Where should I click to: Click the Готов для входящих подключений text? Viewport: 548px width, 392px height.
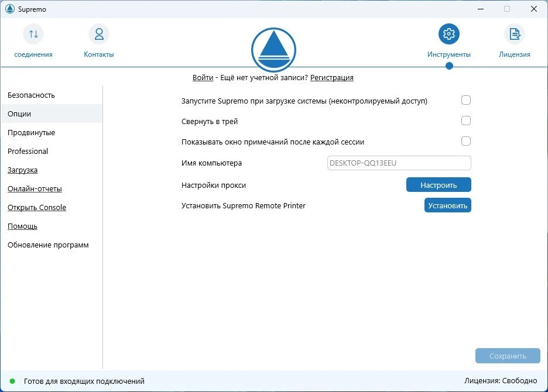84,381
